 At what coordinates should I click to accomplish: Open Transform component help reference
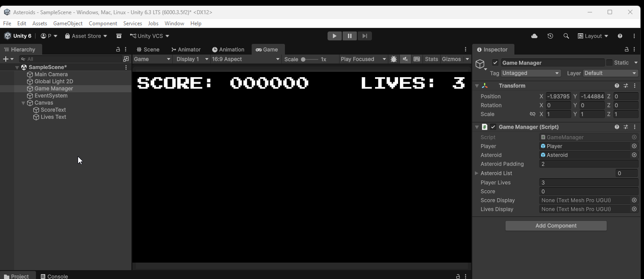coord(617,86)
